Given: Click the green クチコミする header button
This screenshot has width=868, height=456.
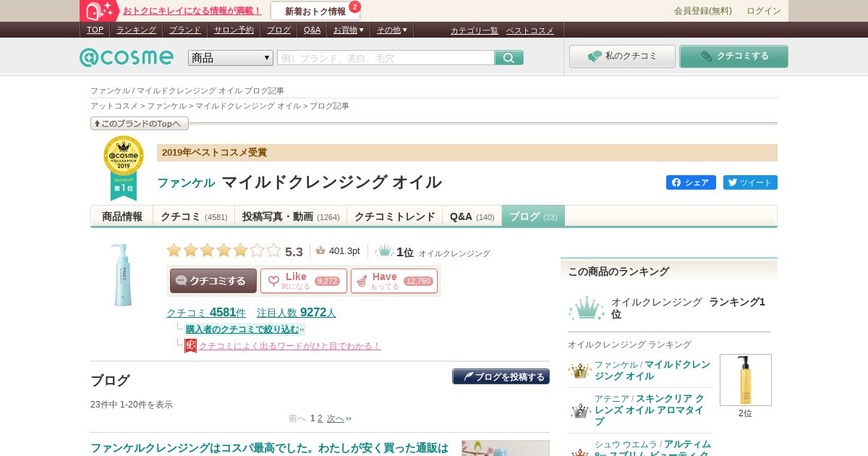Looking at the screenshot, I should click(x=733, y=56).
